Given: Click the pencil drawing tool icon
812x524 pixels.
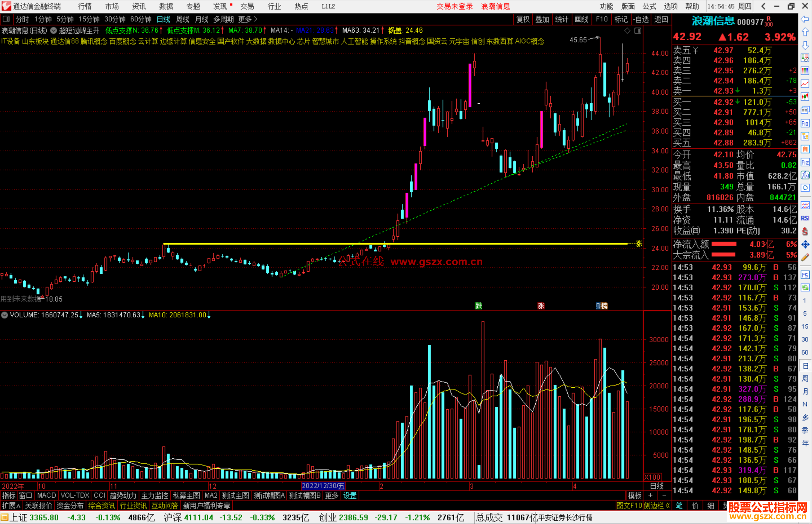Looking at the screenshot, I should pos(805,258).
